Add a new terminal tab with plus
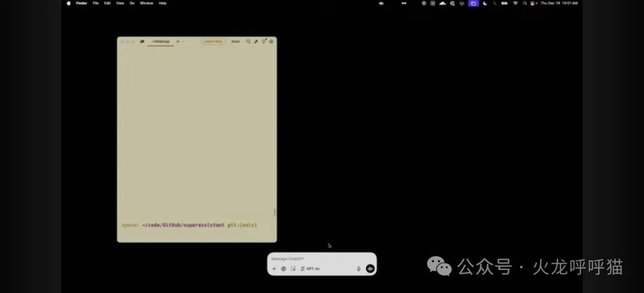 pos(178,42)
